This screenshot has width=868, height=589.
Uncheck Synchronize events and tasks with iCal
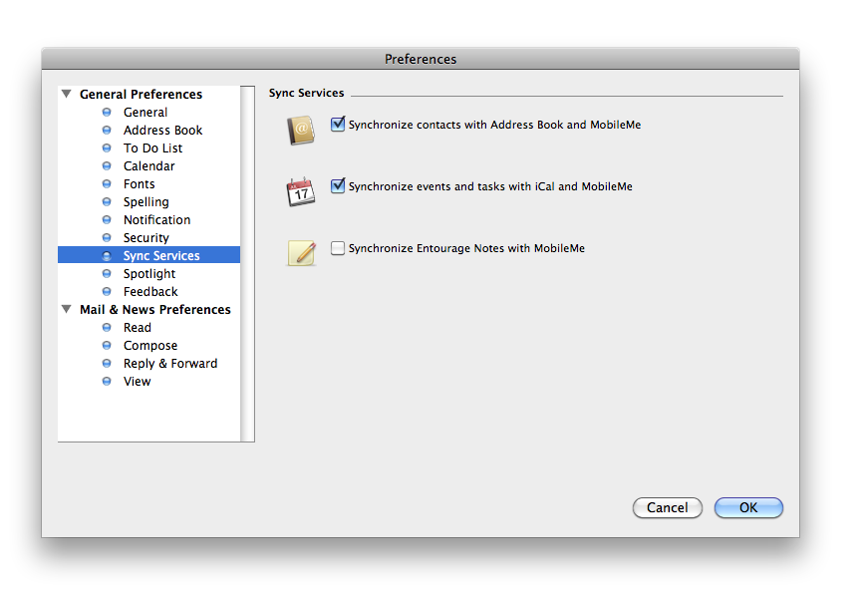click(x=338, y=185)
